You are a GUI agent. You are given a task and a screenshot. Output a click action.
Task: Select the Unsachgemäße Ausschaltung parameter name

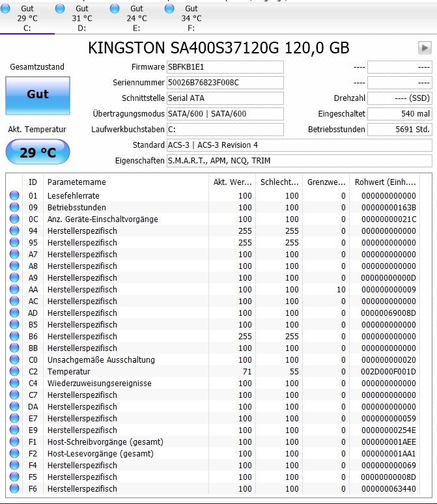tap(101, 359)
